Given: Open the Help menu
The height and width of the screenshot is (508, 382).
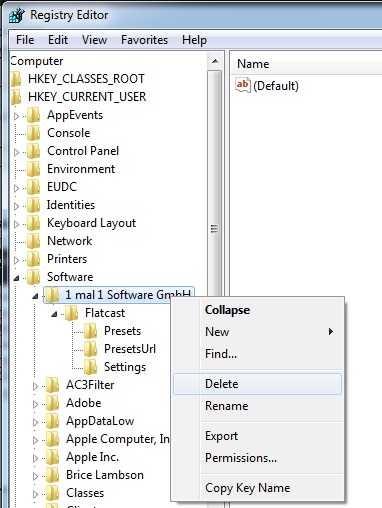Looking at the screenshot, I should pos(194,40).
